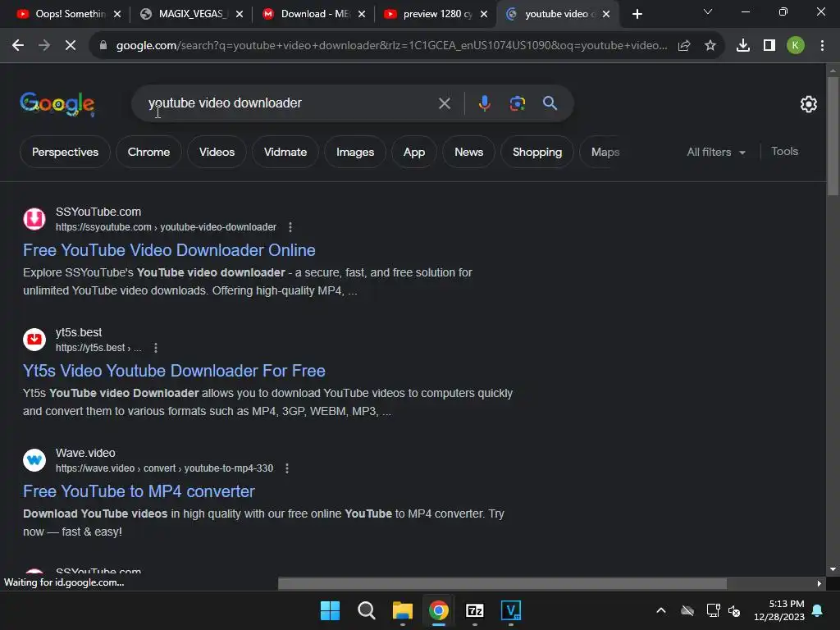Click the share page icon
Viewport: 840px width, 630px height.
tap(683, 46)
